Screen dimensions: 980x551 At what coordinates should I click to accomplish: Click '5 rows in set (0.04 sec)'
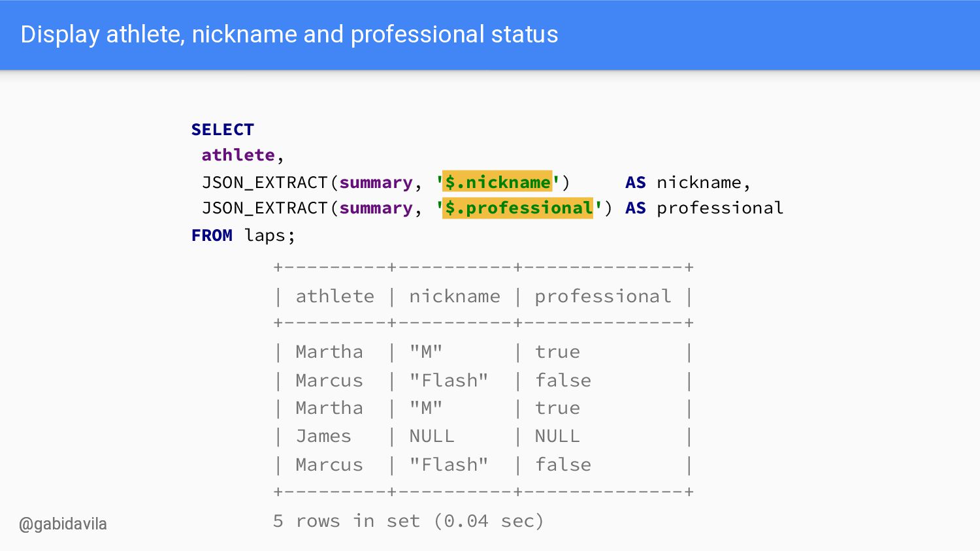tap(408, 521)
